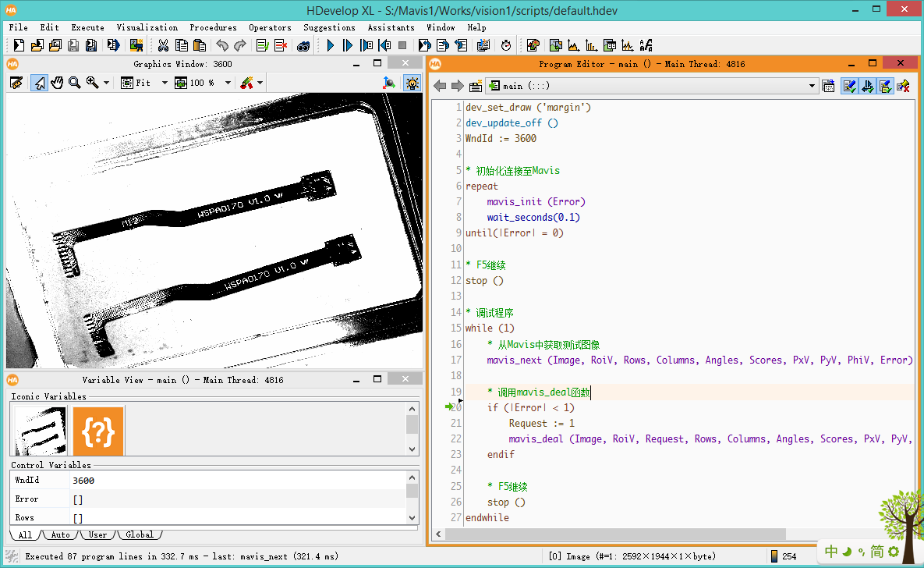
Task: Select the hand Move tool
Action: (57, 83)
